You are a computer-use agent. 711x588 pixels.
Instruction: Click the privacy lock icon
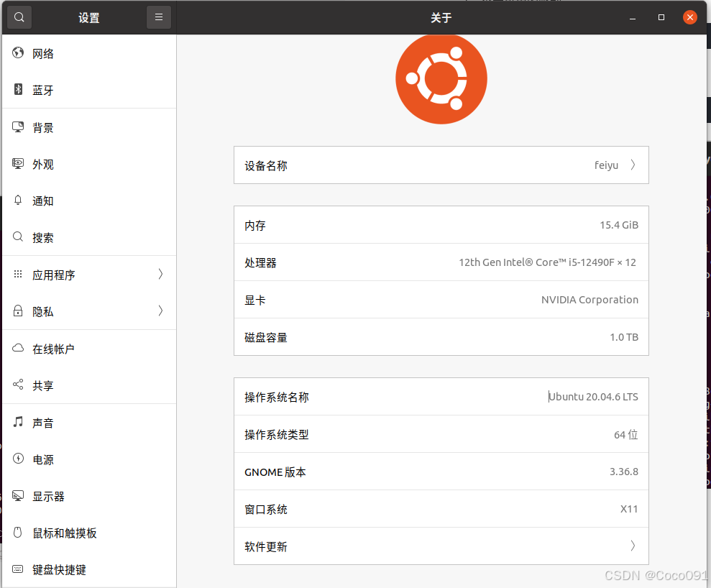pos(18,311)
